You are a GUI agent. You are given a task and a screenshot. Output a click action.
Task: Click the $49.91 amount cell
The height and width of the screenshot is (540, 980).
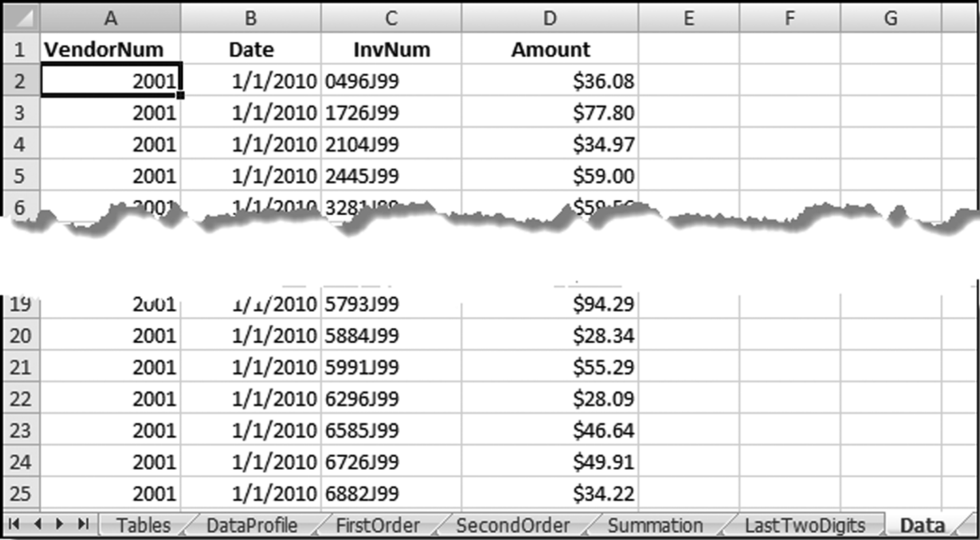coord(550,462)
